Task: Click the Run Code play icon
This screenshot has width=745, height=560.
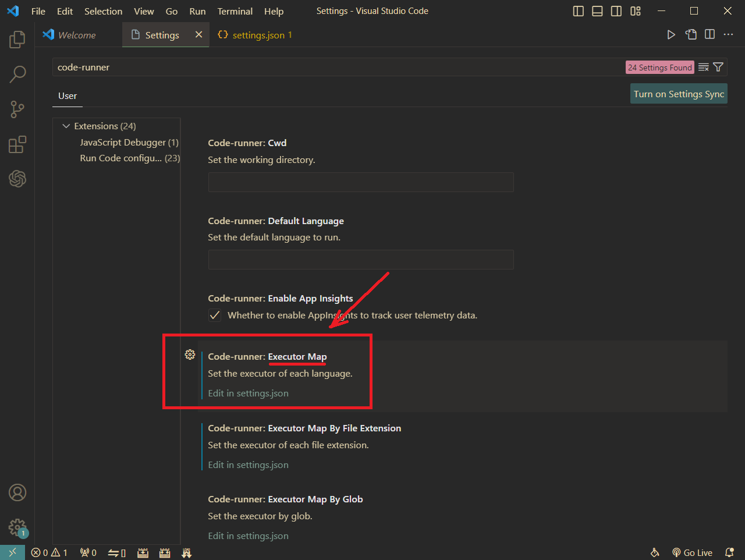Action: (671, 35)
